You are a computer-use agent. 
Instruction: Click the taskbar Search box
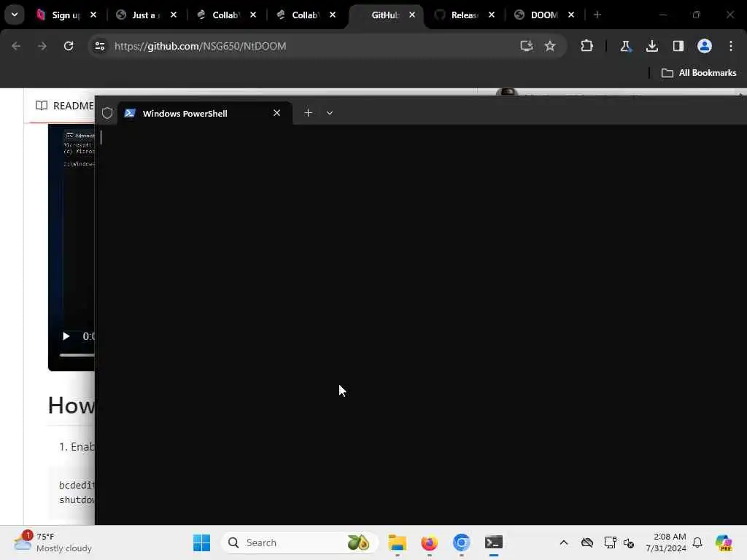299,542
